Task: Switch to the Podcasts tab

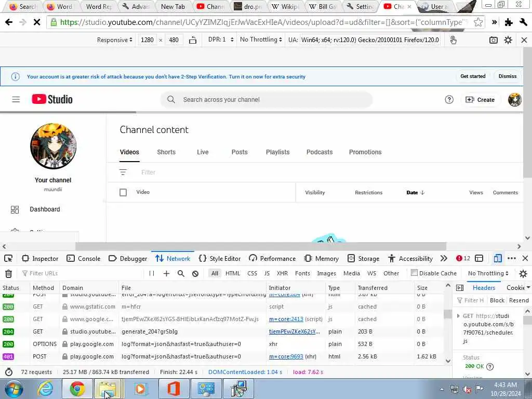Action: [x=320, y=152]
